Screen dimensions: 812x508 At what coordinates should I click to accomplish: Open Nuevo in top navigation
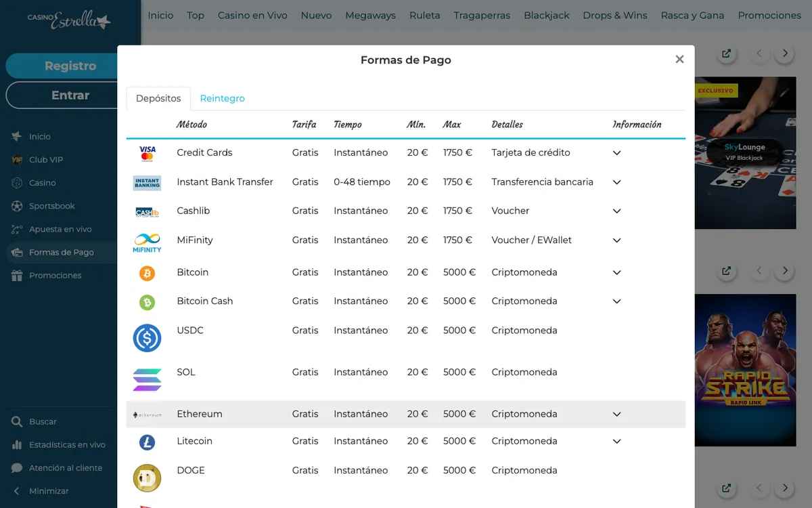(x=316, y=15)
